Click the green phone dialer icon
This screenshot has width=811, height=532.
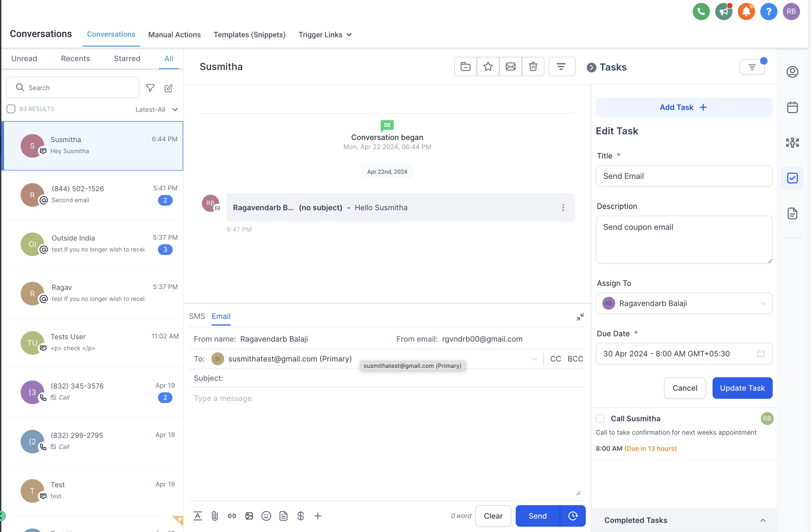(701, 12)
